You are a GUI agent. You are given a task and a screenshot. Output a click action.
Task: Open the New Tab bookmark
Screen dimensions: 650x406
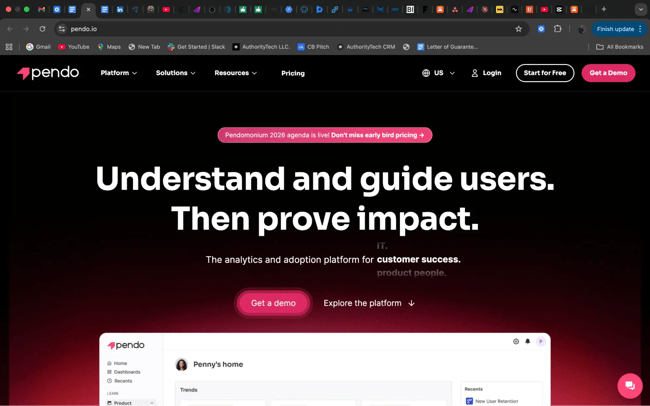[x=144, y=47]
